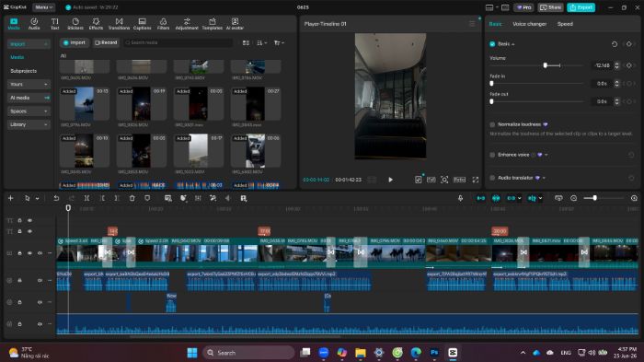Switch media grid view layout

(246, 42)
